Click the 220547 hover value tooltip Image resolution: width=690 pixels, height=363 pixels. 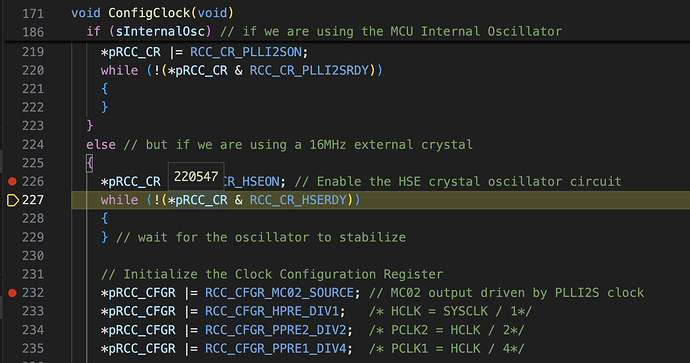coord(196,176)
